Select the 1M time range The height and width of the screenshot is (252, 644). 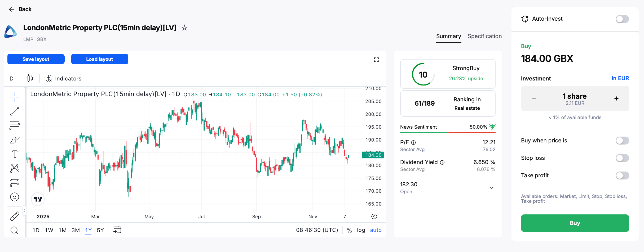click(63, 230)
